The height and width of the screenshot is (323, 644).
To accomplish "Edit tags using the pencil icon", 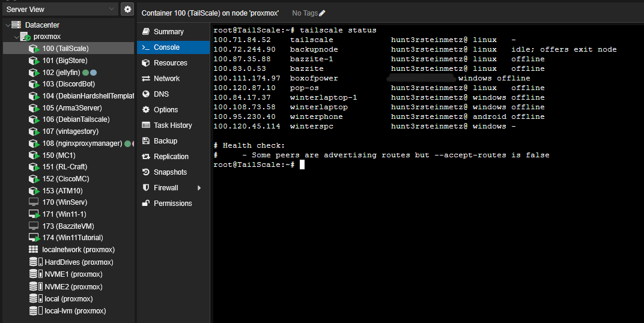I will click(x=323, y=13).
